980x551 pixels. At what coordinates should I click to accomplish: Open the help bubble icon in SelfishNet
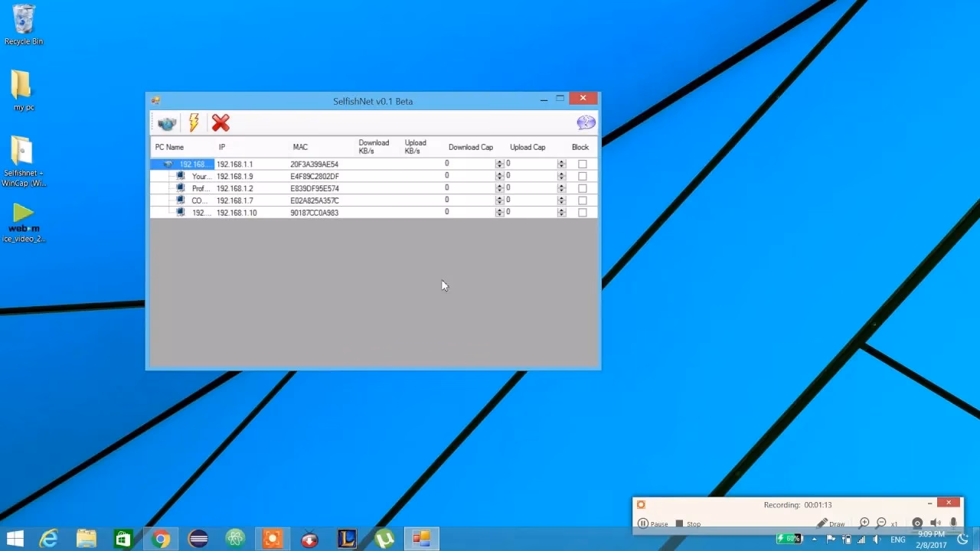click(x=586, y=122)
